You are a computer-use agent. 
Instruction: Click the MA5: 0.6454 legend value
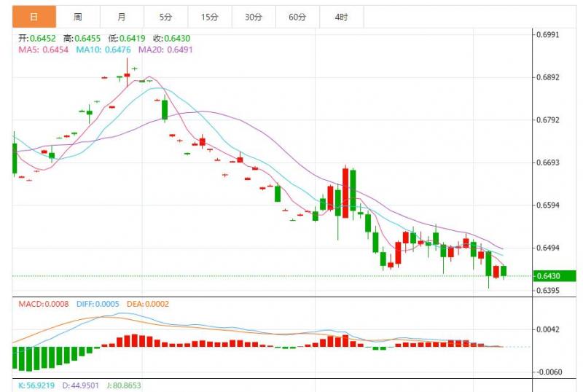[44, 50]
